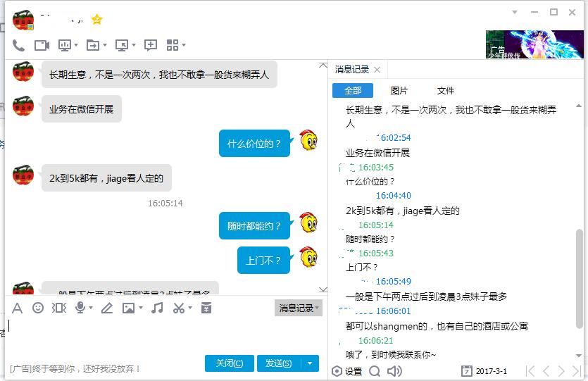Viewport: 588px width, 381px height.
Task: Click the microphone voice message icon
Action: point(80,308)
